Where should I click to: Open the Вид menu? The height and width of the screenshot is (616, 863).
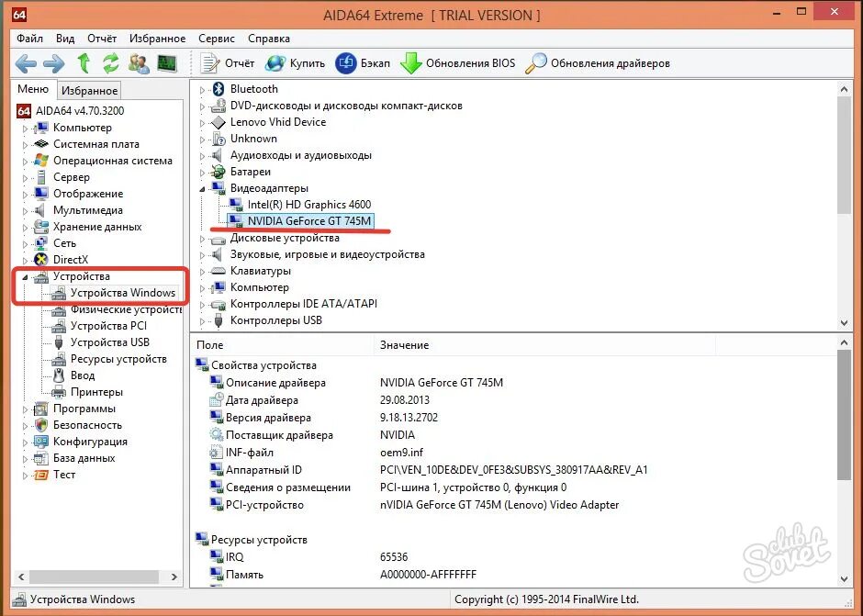65,39
